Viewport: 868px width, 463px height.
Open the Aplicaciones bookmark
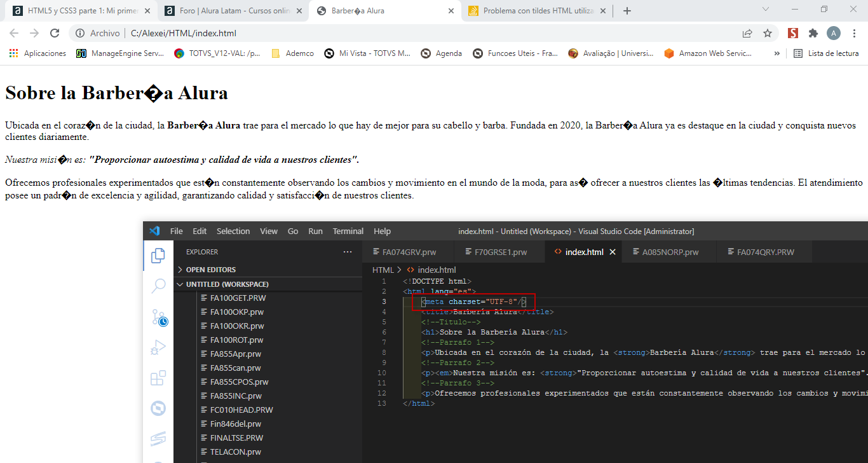tap(37, 53)
